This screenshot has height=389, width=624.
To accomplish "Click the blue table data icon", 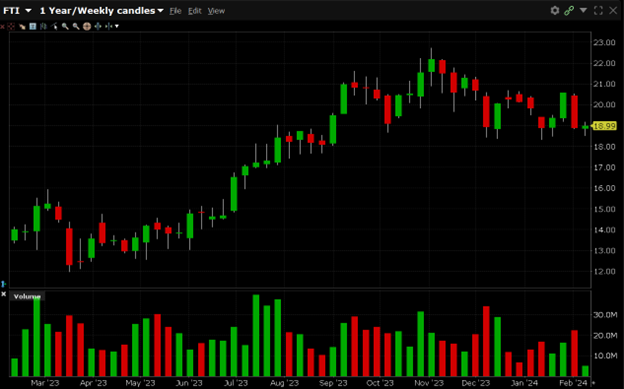I will [33, 26].
